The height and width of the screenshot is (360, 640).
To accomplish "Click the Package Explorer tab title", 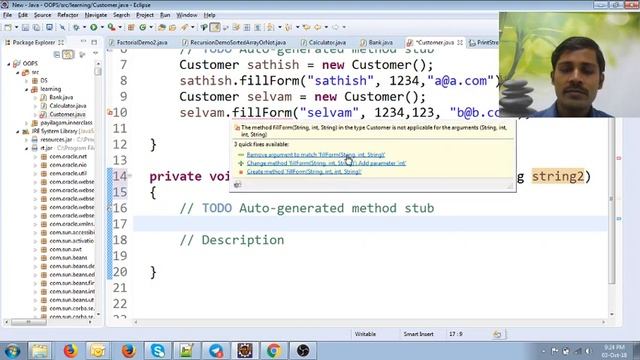I will [33, 42].
